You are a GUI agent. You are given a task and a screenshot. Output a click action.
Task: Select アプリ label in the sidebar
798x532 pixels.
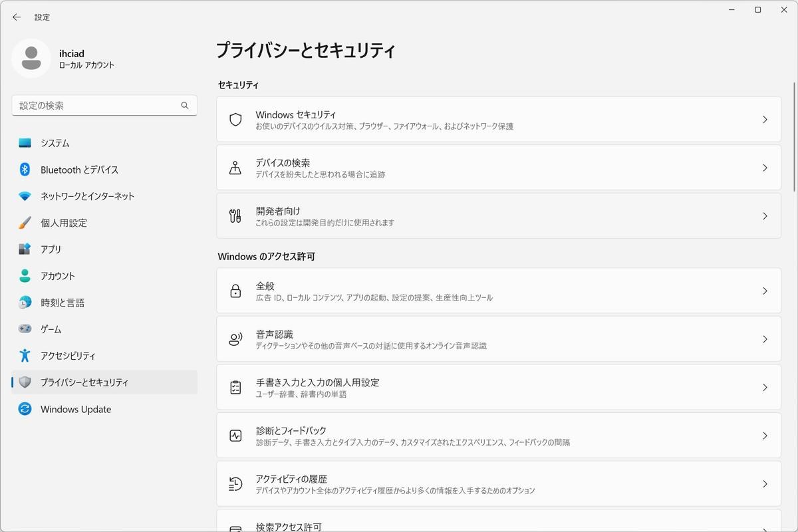click(51, 249)
